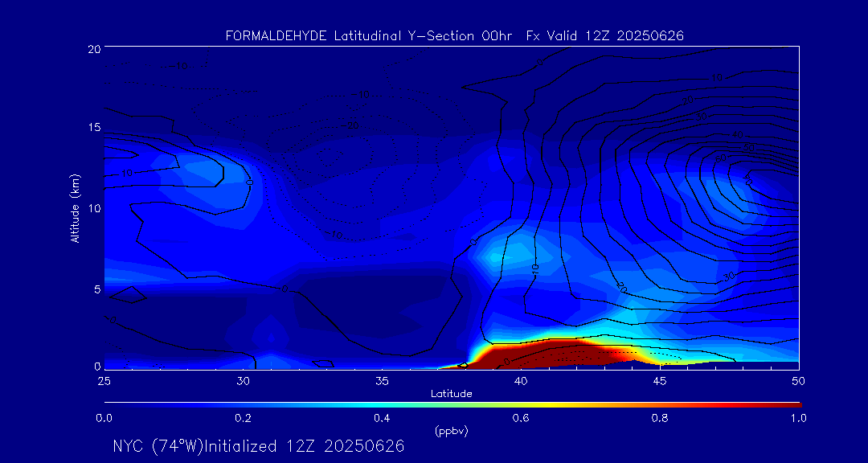Viewport: 868px width, 463px height.
Task: Select latitude axis tick label 35
Action: 382,381
